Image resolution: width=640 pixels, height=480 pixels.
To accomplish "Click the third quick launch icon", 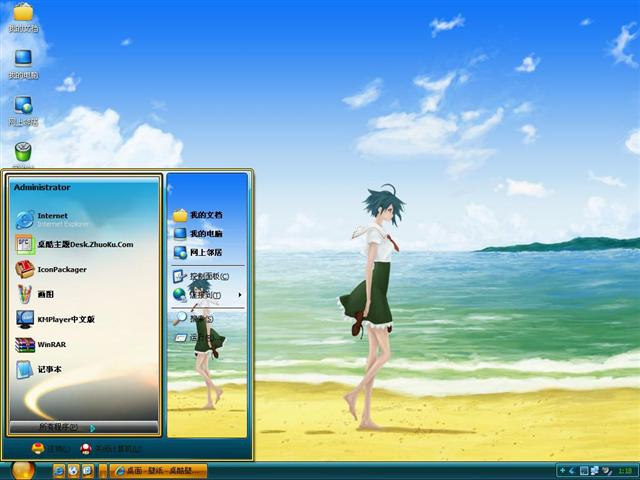I will [87, 471].
